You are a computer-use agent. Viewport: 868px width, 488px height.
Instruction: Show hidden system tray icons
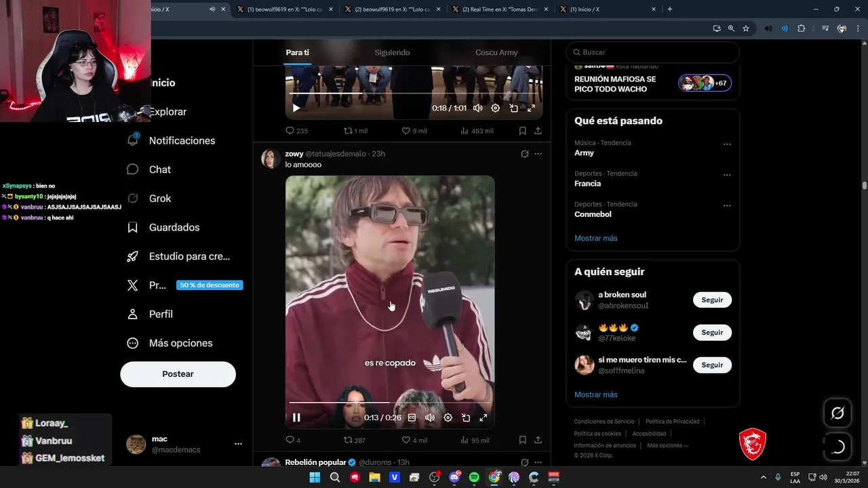pyautogui.click(x=763, y=477)
